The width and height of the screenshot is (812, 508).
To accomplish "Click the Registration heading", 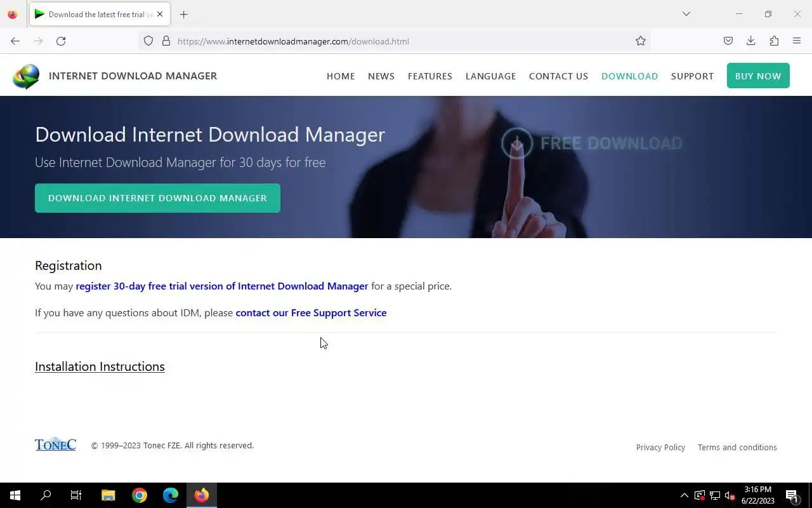I will pyautogui.click(x=69, y=265).
